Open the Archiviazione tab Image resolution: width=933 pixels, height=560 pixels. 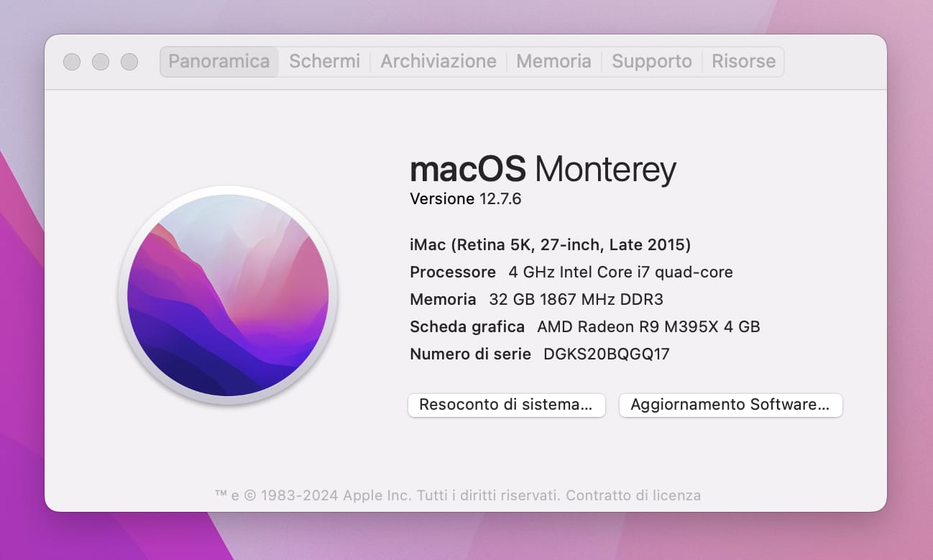tap(438, 62)
